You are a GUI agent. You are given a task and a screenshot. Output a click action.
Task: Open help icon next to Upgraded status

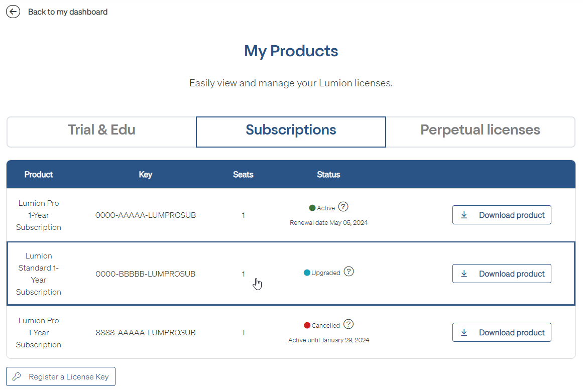349,272
